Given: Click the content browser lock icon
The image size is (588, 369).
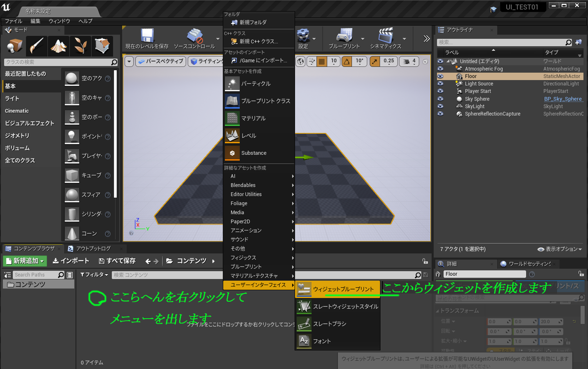Looking at the screenshot, I should coord(425,261).
